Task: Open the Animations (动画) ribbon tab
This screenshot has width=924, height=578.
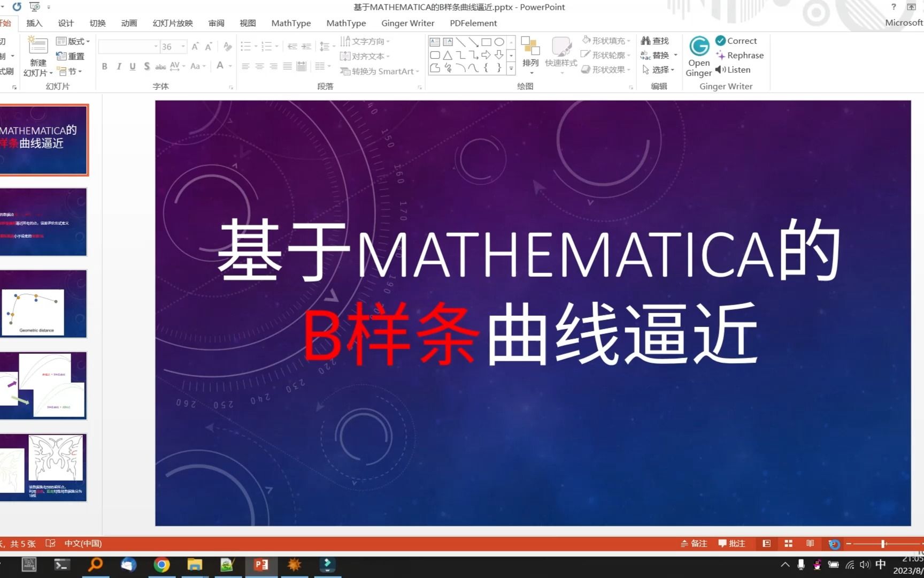Action: click(129, 23)
